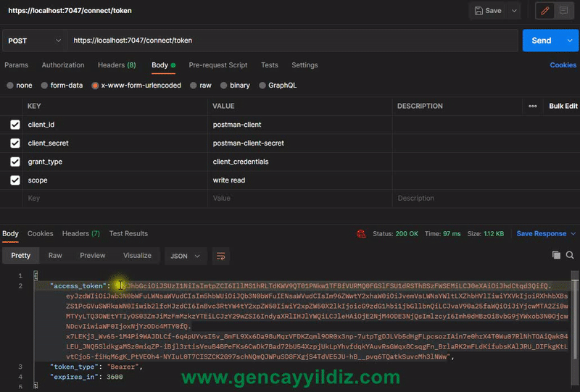The height and width of the screenshot is (392, 580).
Task: Uncheck the client_id parameter checkbox
Action: tap(15, 125)
